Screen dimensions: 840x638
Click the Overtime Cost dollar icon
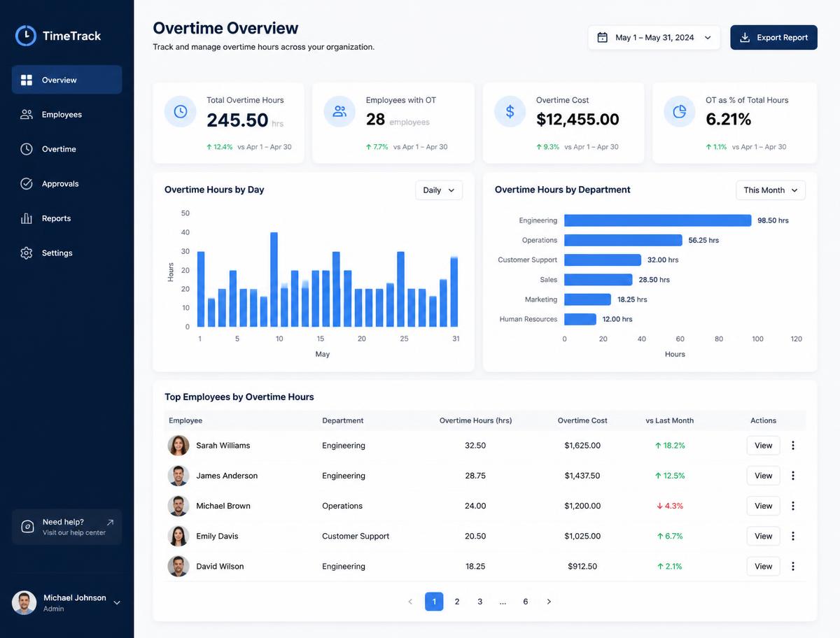pos(510,111)
